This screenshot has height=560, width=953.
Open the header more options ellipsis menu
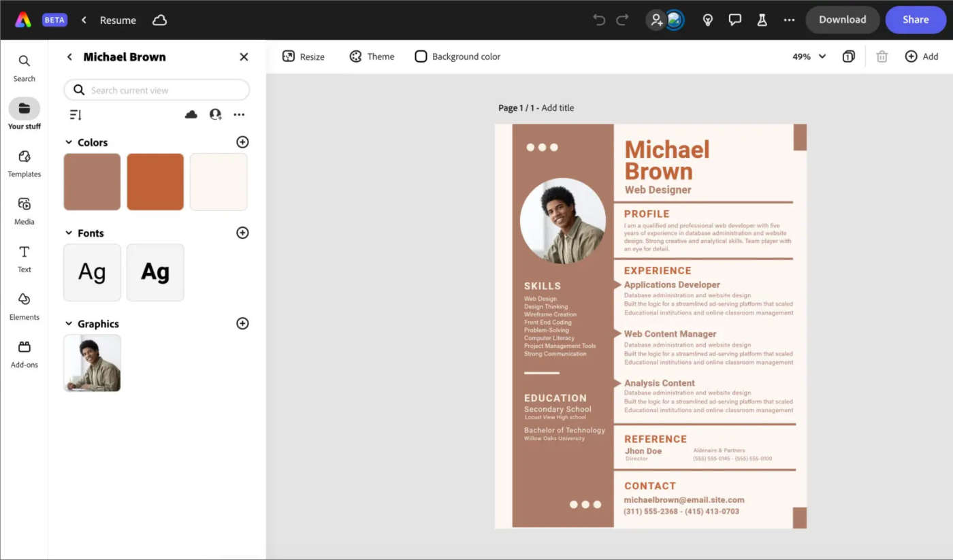click(x=789, y=20)
